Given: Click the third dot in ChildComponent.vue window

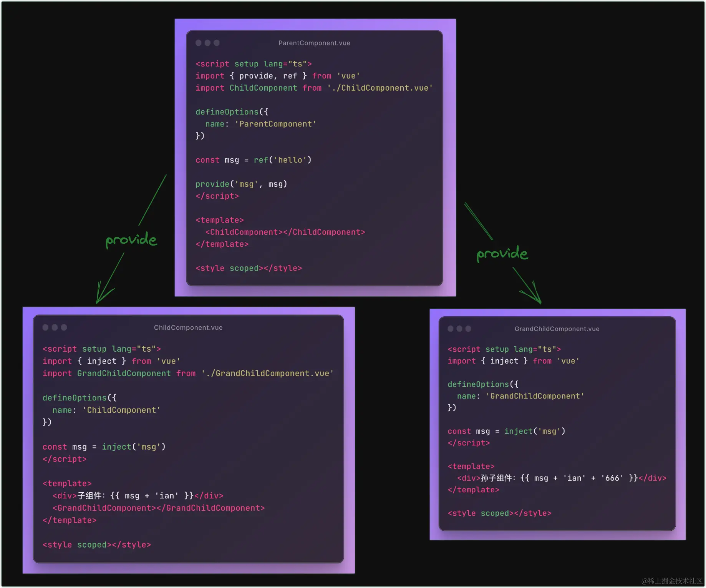Looking at the screenshot, I should point(64,327).
